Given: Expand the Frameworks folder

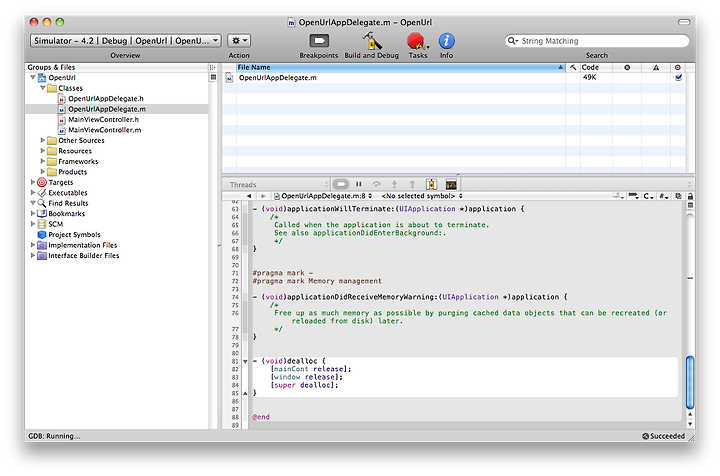Looking at the screenshot, I should pos(43,161).
